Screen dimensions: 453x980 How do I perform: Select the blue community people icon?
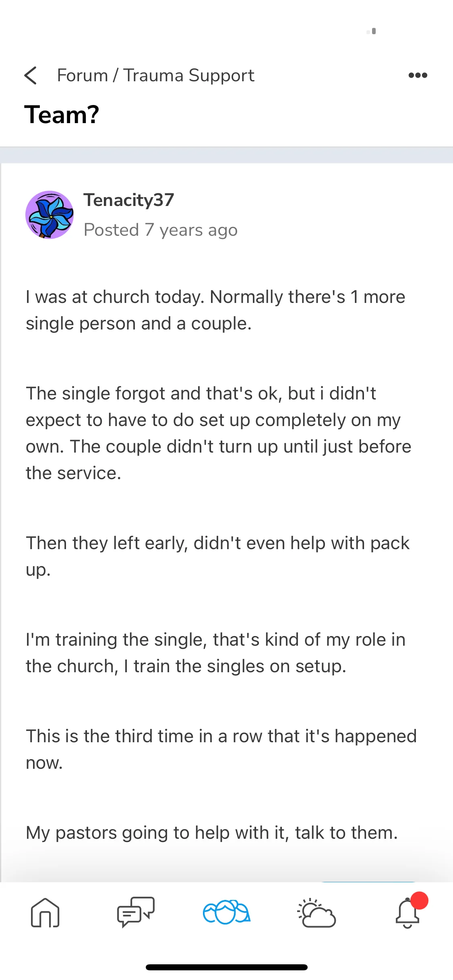[227, 912]
